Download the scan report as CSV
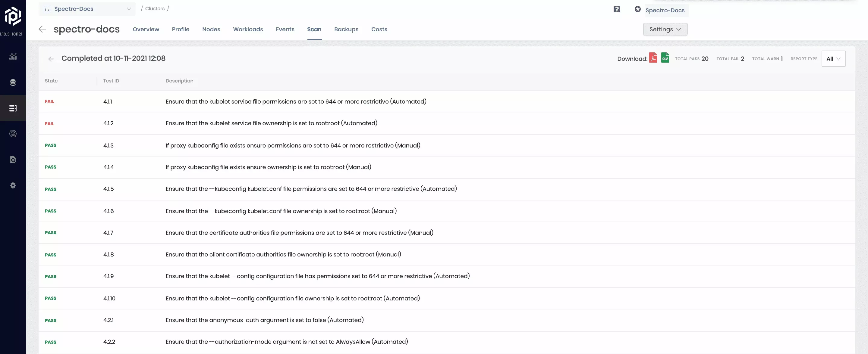Screen dimensions: 868x354 pyautogui.click(x=665, y=58)
